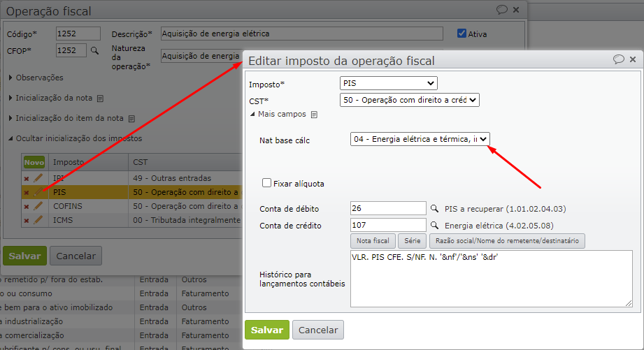This screenshot has width=644, height=350.
Task: Click '00 - Tributada integralmente' cell
Action: (x=187, y=220)
